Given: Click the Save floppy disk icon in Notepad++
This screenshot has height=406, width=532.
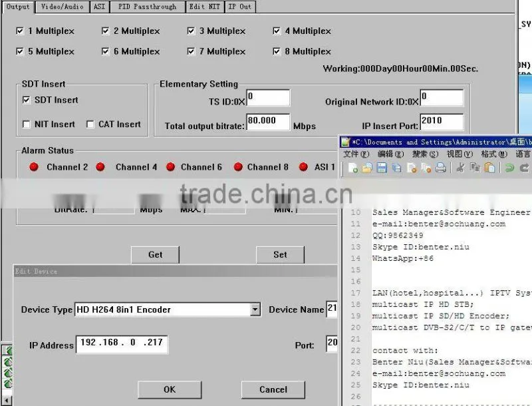Looking at the screenshot, I should click(x=382, y=168).
